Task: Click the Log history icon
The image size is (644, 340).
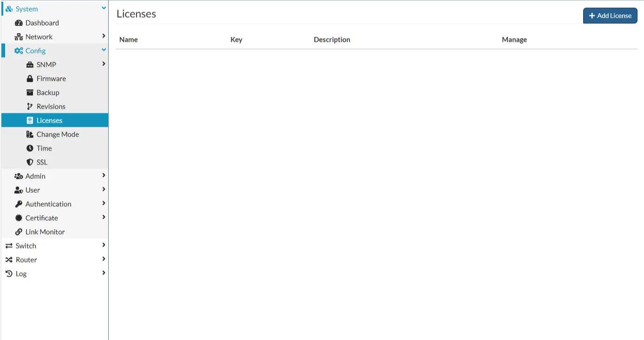Action: 9,274
